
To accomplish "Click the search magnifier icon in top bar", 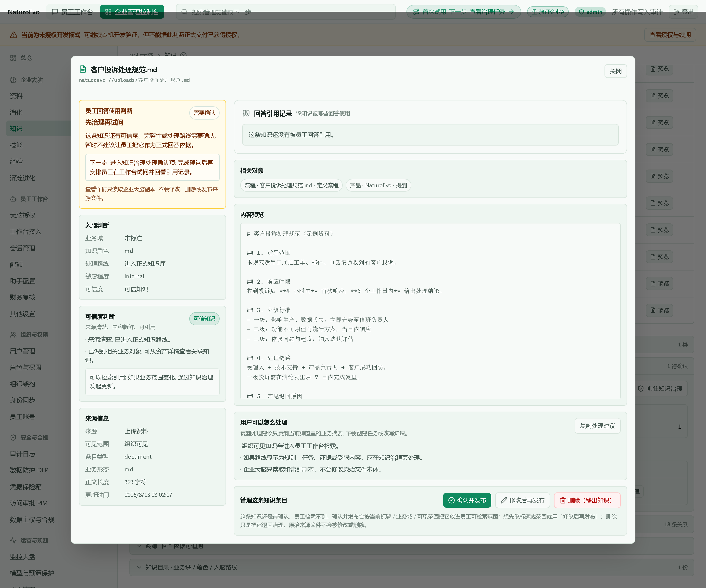I will (x=184, y=12).
